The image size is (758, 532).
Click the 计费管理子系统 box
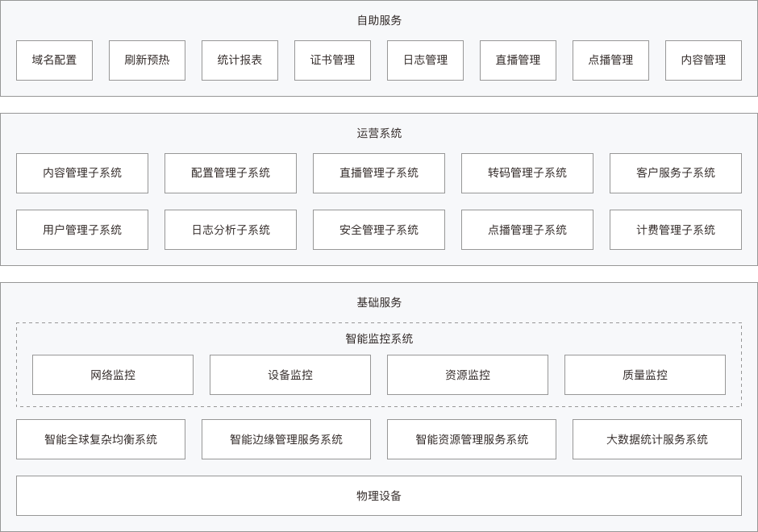pyautogui.click(x=676, y=230)
